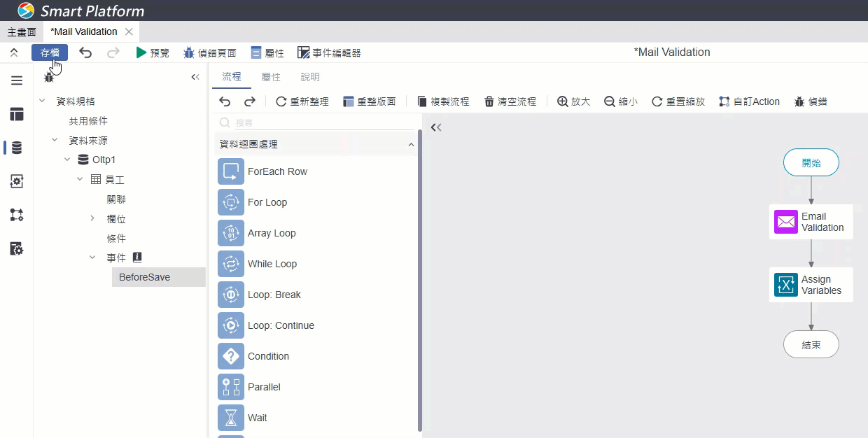Collapse the Oltp1 data source node

tap(67, 160)
